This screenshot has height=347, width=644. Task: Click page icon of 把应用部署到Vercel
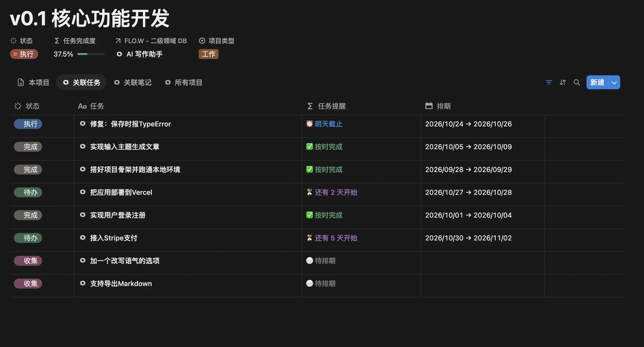tap(82, 192)
